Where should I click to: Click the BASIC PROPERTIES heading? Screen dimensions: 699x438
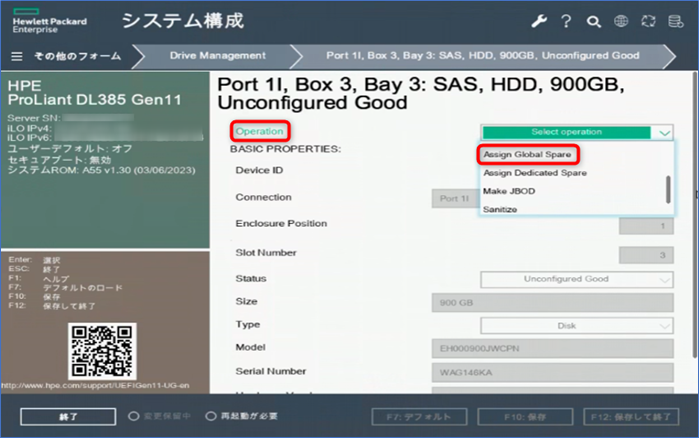point(285,149)
